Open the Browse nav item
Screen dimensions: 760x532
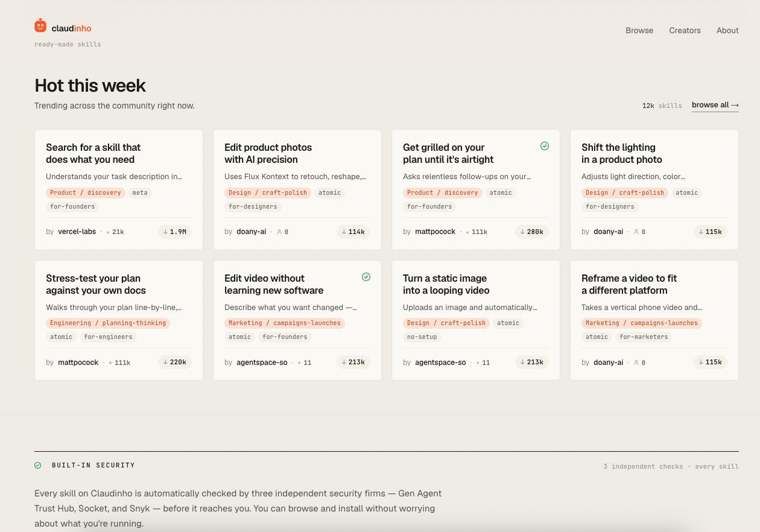coord(639,30)
